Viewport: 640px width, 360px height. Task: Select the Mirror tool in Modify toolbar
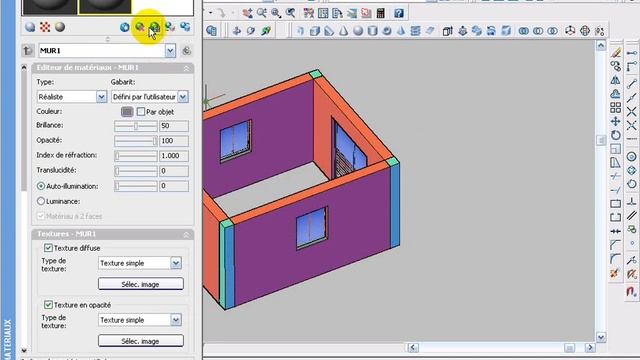point(616,80)
